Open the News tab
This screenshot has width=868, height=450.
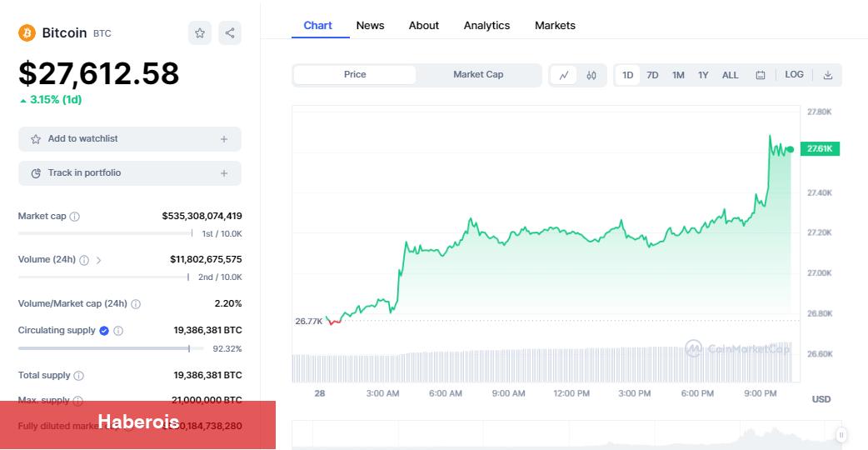coord(371,26)
